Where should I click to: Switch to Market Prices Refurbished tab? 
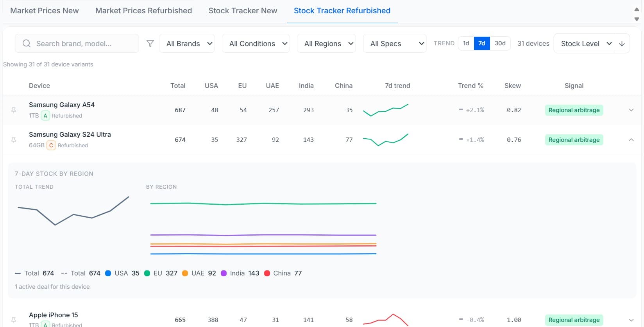143,11
